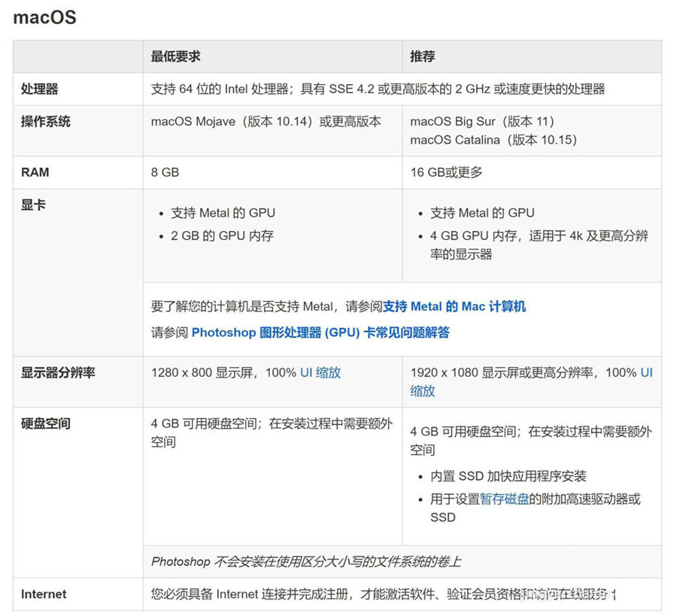The width and height of the screenshot is (677, 616).
Task: Click the 显示器分辨率 row label
Action: [x=58, y=372]
